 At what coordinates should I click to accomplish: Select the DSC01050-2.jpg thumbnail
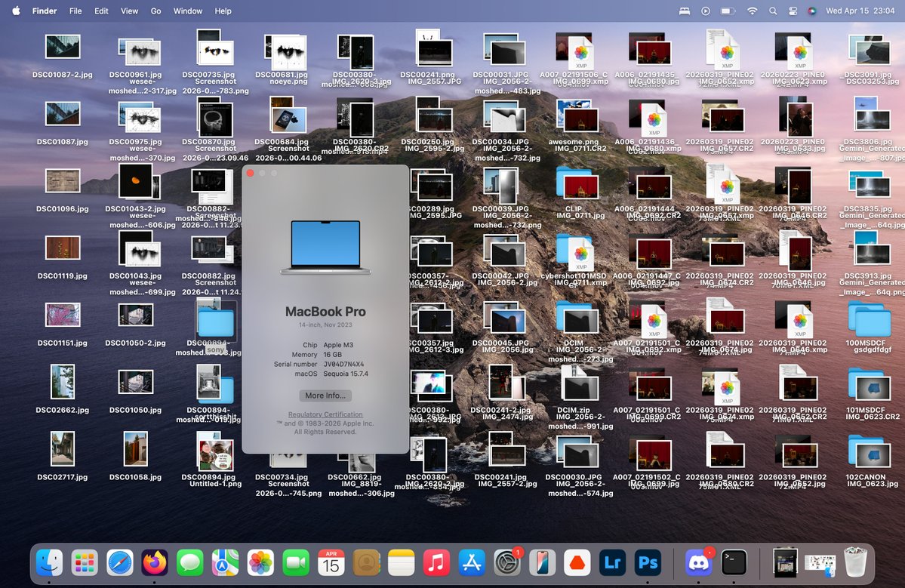(x=136, y=316)
